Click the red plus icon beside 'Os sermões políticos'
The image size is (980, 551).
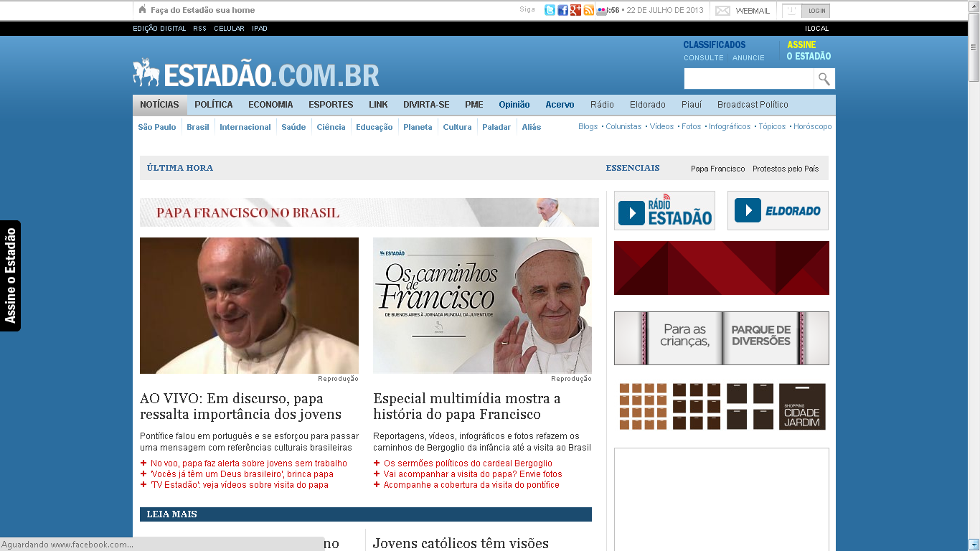tap(377, 463)
